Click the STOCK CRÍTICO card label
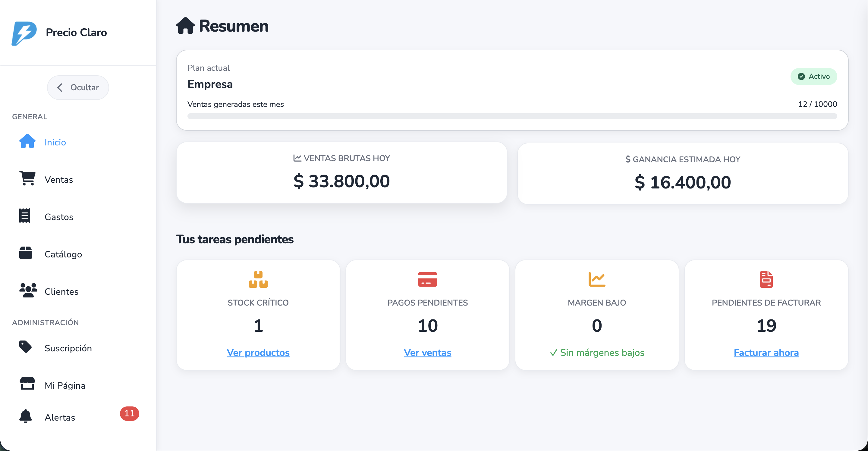This screenshot has height=451, width=868. (258, 303)
